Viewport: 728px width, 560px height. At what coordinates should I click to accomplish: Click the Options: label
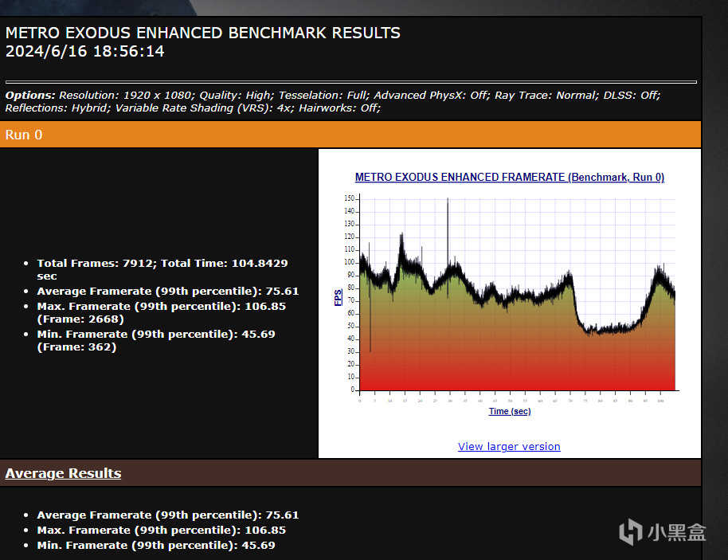tap(30, 95)
